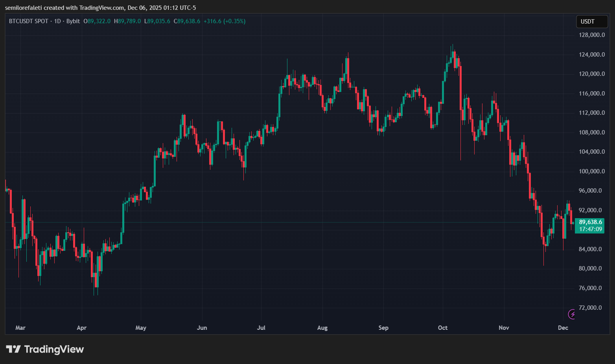Click the high price value H89,789.0
The width and height of the screenshot is (615, 364).
pos(127,22)
